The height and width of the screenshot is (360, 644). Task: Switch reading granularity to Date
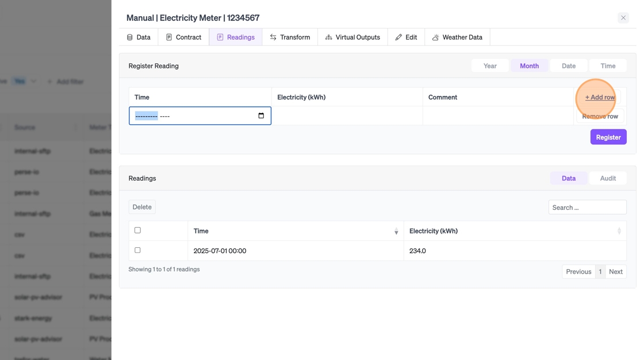pyautogui.click(x=569, y=66)
